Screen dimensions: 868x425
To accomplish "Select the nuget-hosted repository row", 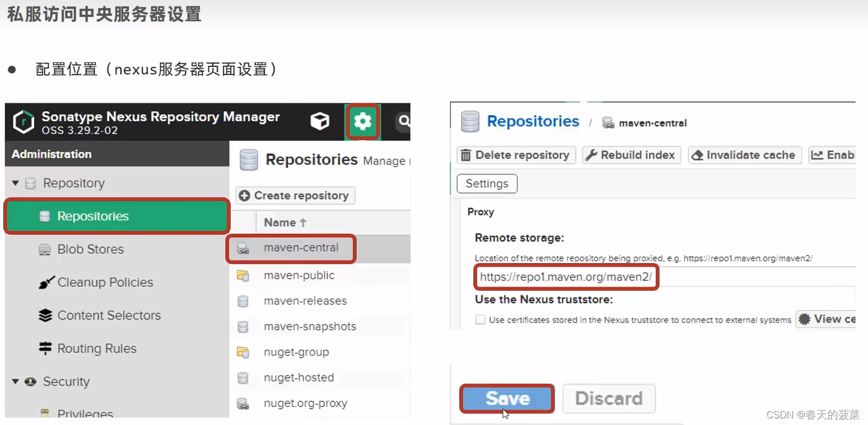I will [320, 378].
